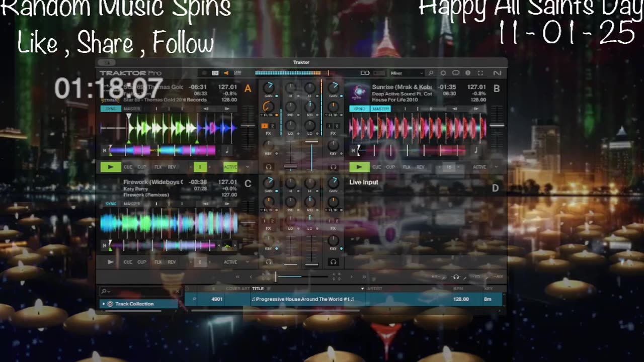Open channel B FLTR type dropdown arrow
This screenshot has height=362, width=644.
point(326,115)
